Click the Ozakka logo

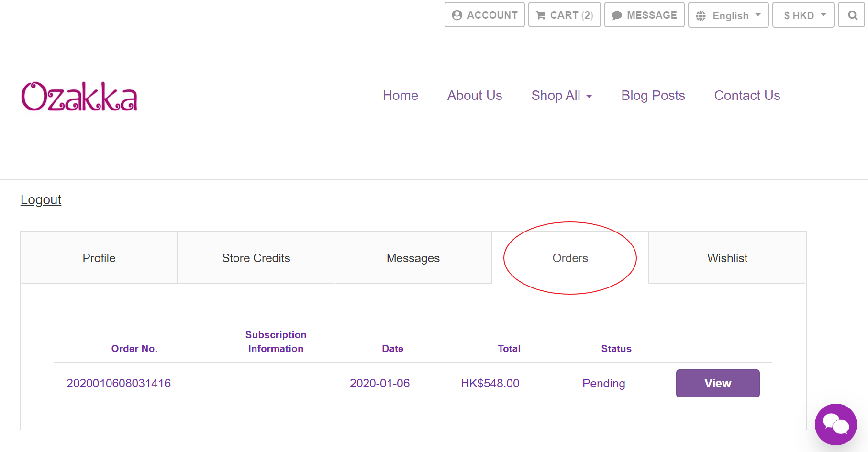point(79,97)
